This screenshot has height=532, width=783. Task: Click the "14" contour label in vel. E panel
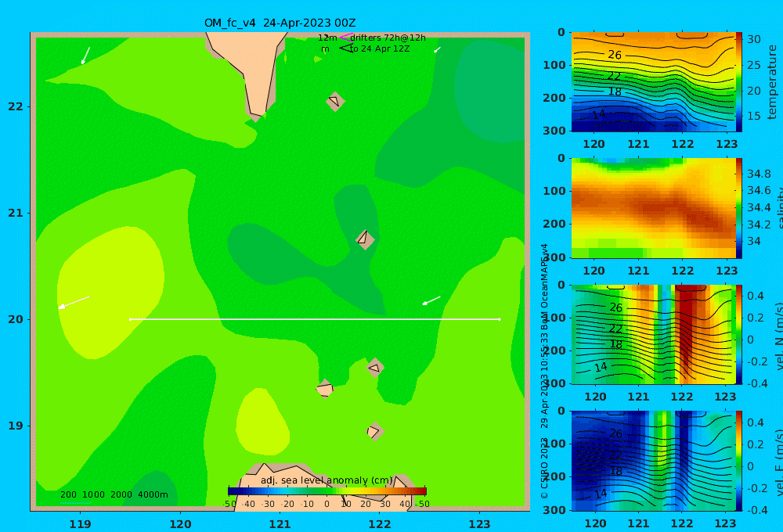(x=601, y=494)
